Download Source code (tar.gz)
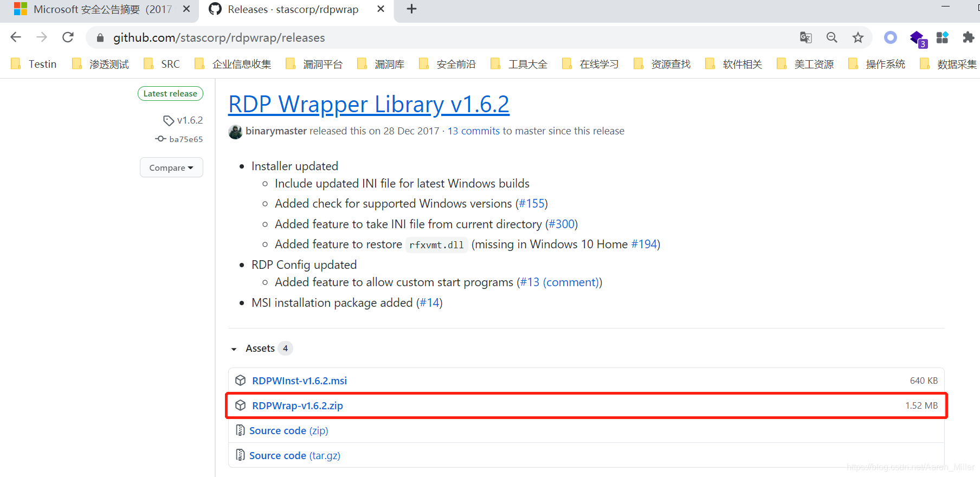980x477 pixels. (295, 456)
